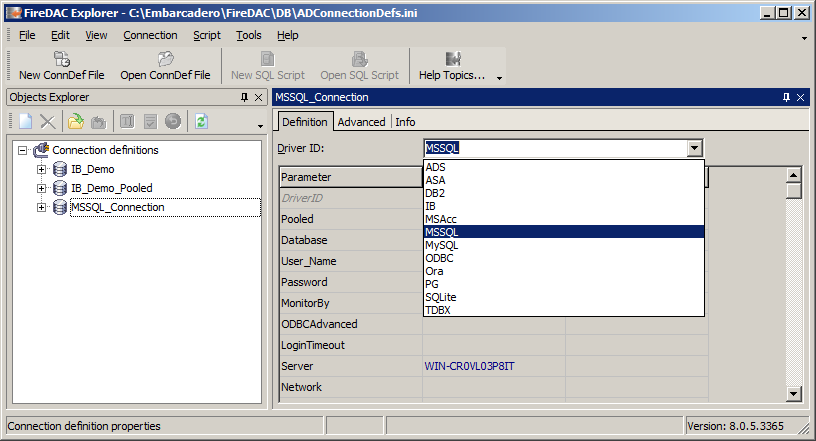Screen dimensions: 816x441
Task: Select the IB_Demo_Pooled tree item label
Action: [112, 188]
